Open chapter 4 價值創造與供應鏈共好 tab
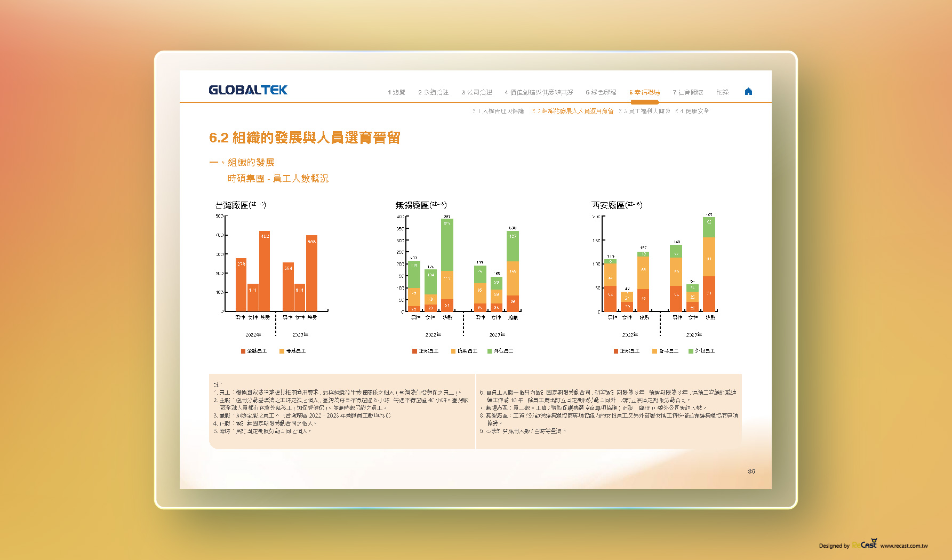The image size is (952, 560). pos(539,92)
